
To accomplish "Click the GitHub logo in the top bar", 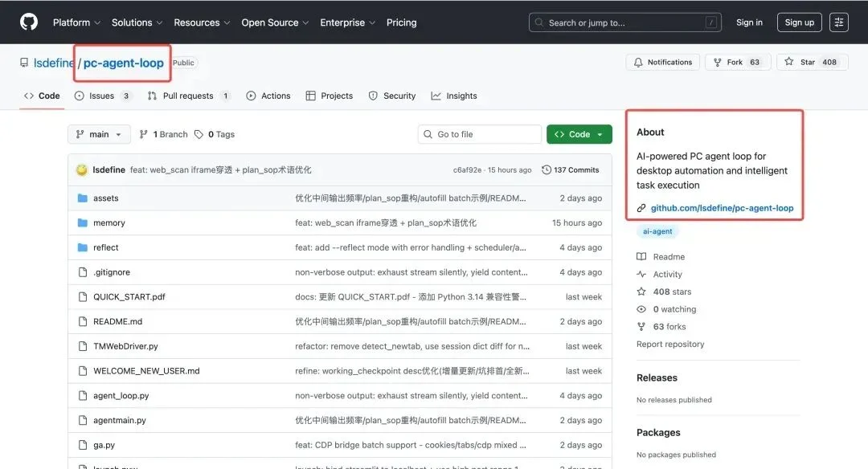I will (28, 22).
